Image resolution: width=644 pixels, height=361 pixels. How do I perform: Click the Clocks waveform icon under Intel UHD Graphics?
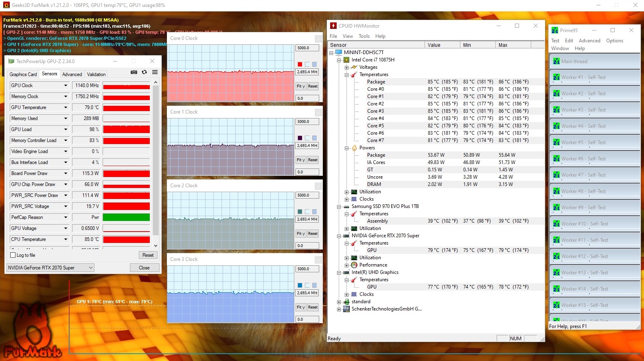click(x=354, y=294)
